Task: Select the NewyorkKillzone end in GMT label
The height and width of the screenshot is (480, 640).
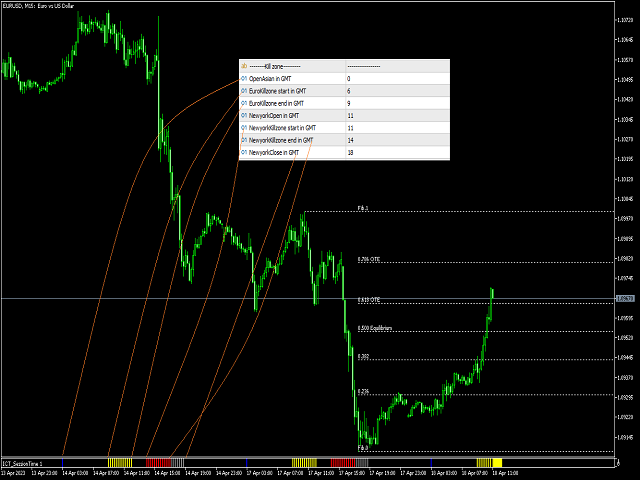Action: [x=281, y=140]
